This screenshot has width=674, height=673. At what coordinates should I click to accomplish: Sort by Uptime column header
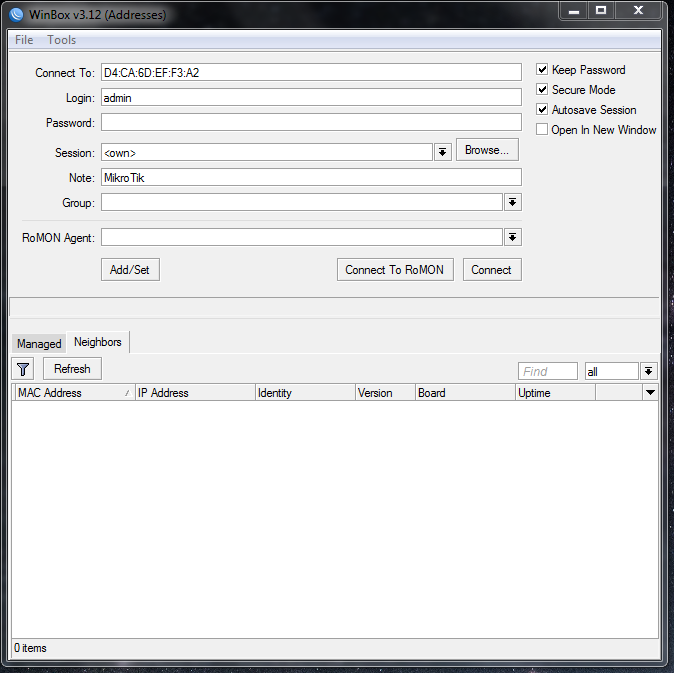(x=555, y=392)
